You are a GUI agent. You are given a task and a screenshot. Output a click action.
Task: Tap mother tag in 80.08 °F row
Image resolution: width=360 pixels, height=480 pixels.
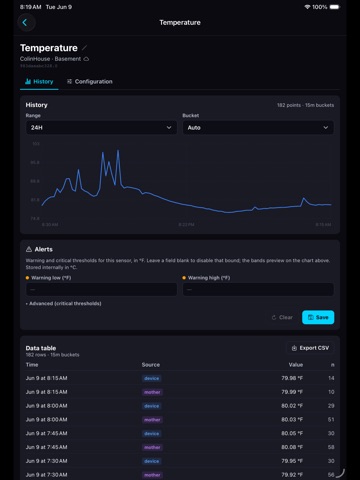[x=152, y=447]
